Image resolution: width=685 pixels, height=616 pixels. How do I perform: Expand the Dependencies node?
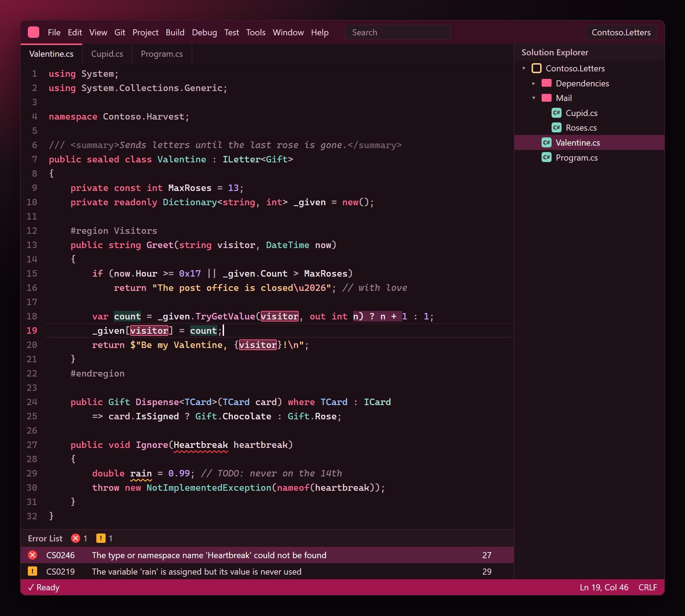click(534, 83)
